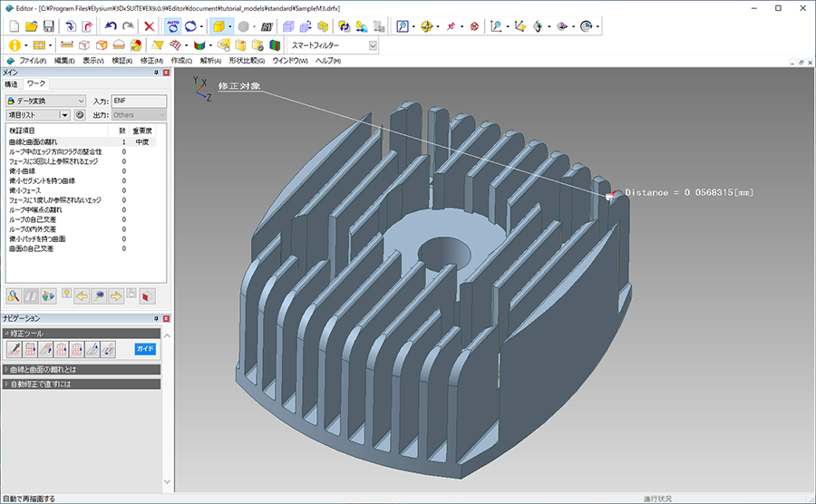Switch to the 構造 tab
This screenshot has width=816, height=504.
pyautogui.click(x=12, y=84)
